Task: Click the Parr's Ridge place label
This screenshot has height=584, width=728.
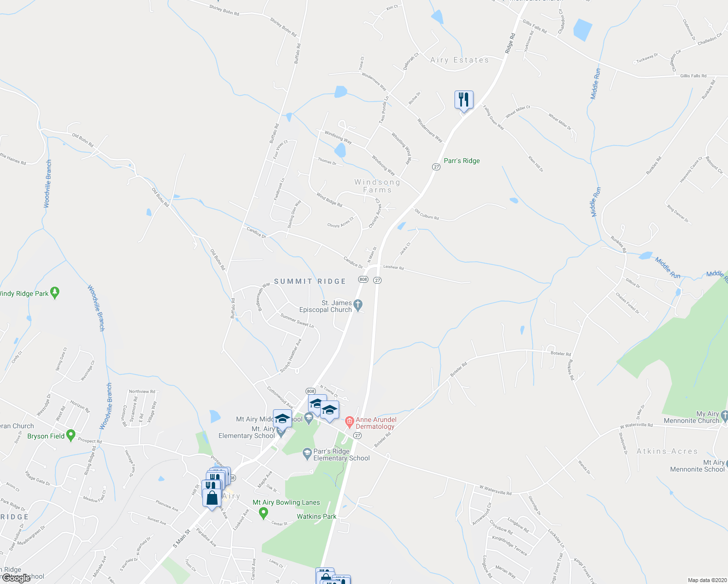Action: [462, 161]
